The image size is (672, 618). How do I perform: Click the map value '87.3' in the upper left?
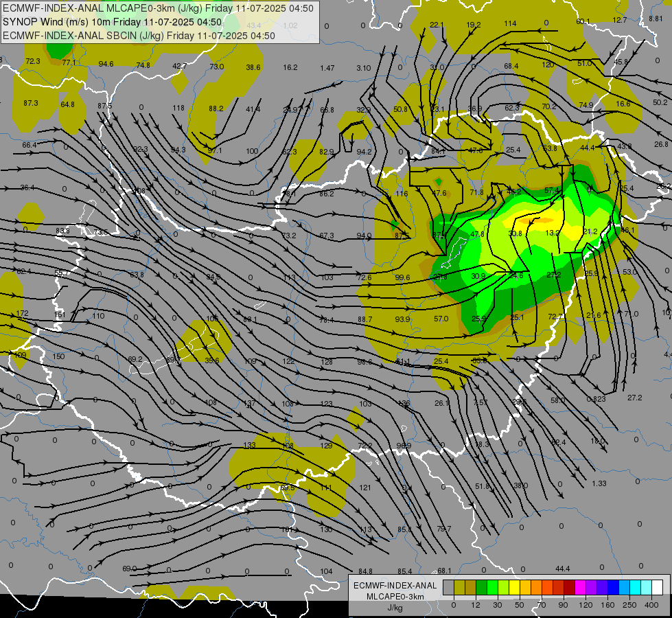(30, 103)
